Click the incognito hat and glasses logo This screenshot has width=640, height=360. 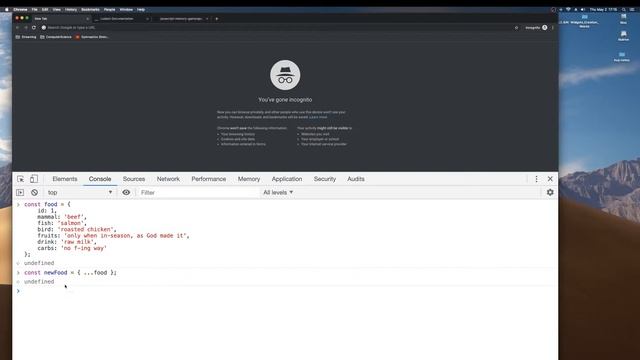point(285,75)
